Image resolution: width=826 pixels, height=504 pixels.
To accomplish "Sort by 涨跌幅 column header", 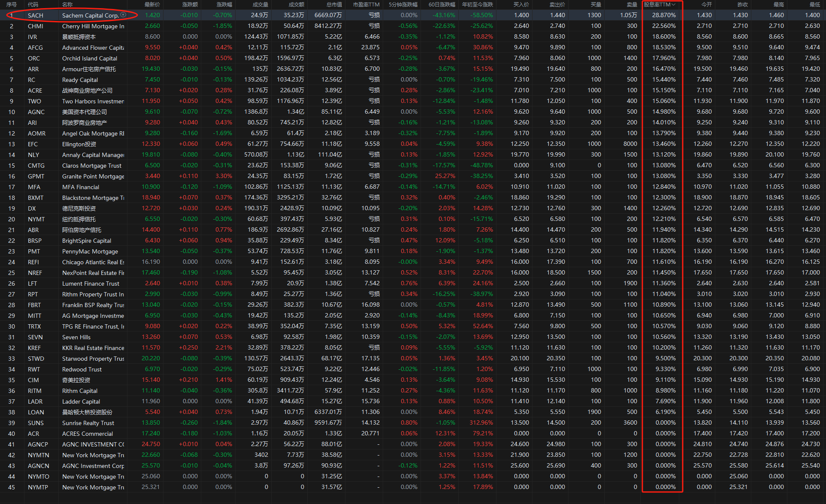I will [224, 5].
